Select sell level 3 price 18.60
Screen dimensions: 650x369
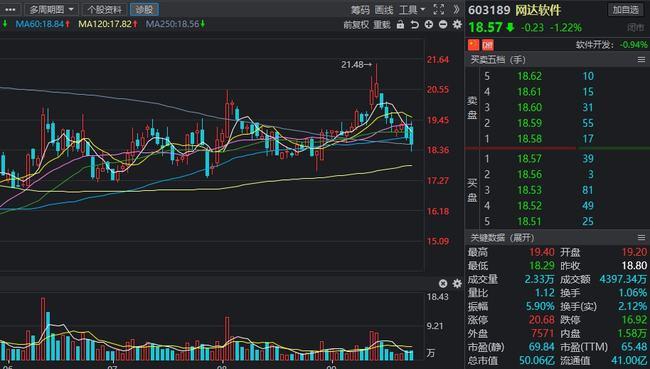(x=529, y=107)
